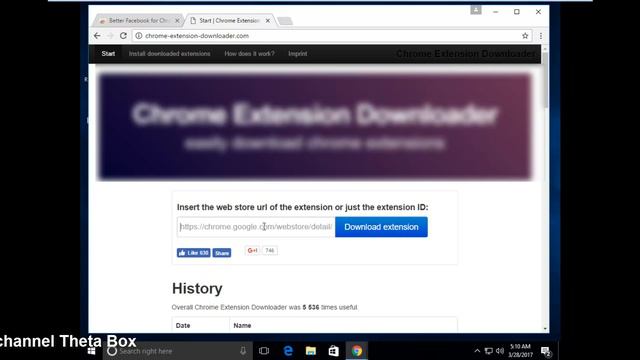Click the Download extension button
This screenshot has width=640, height=360.
pos(381,227)
